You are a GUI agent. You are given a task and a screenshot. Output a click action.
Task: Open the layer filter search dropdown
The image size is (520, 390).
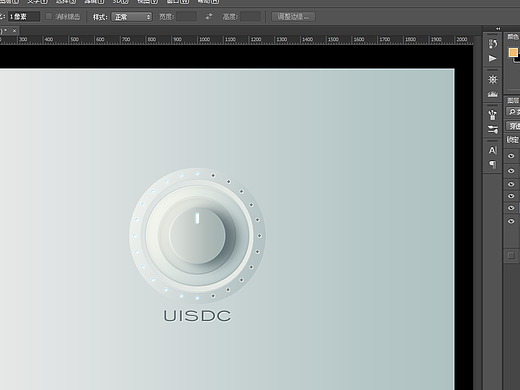click(x=513, y=112)
